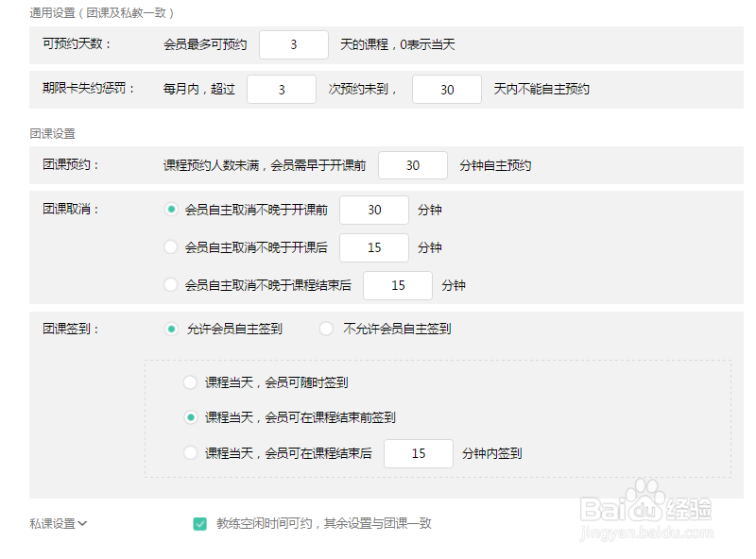Select 课程当天，会员可在课程结束后 option
This screenshot has width=756, height=559.
(x=190, y=452)
